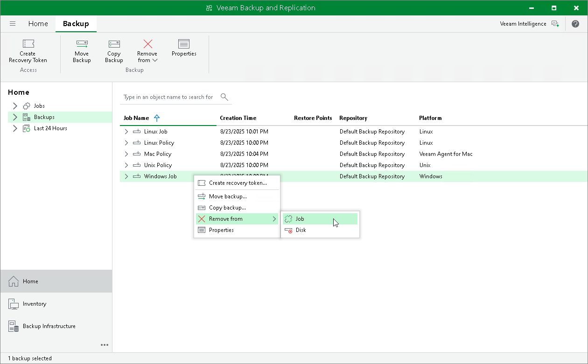Expand the Mac Policy row
The height and width of the screenshot is (364, 588).
click(126, 154)
